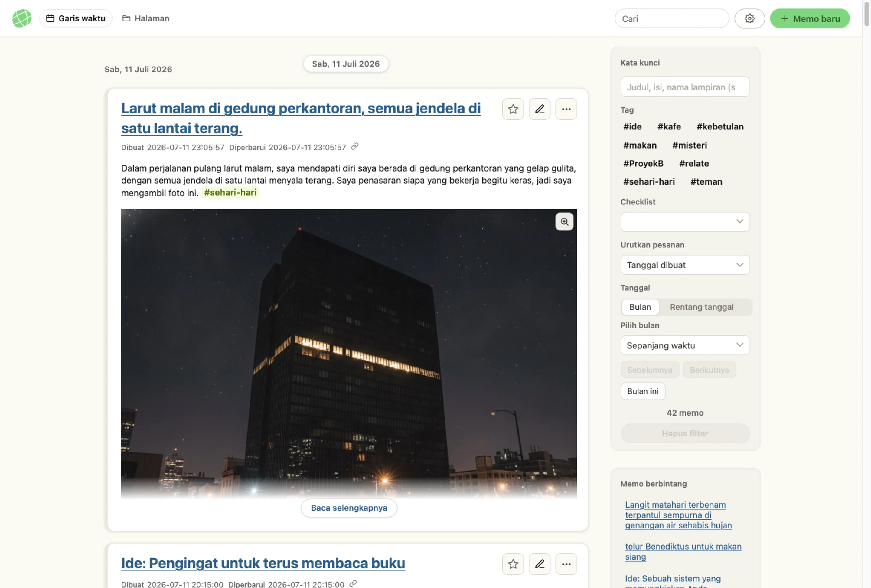Select the Rentang tanggal date mode
Screen dimensions: 871x588
pyautogui.click(x=702, y=307)
